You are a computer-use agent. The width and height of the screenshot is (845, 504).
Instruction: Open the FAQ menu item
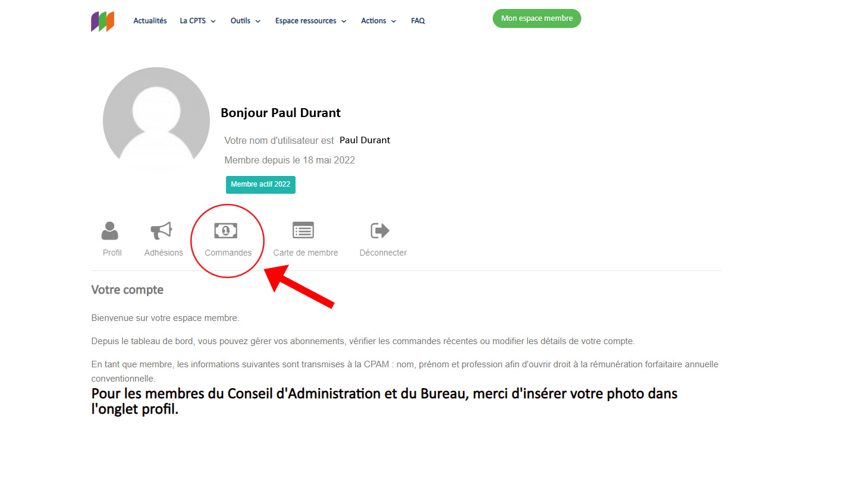[x=418, y=21]
